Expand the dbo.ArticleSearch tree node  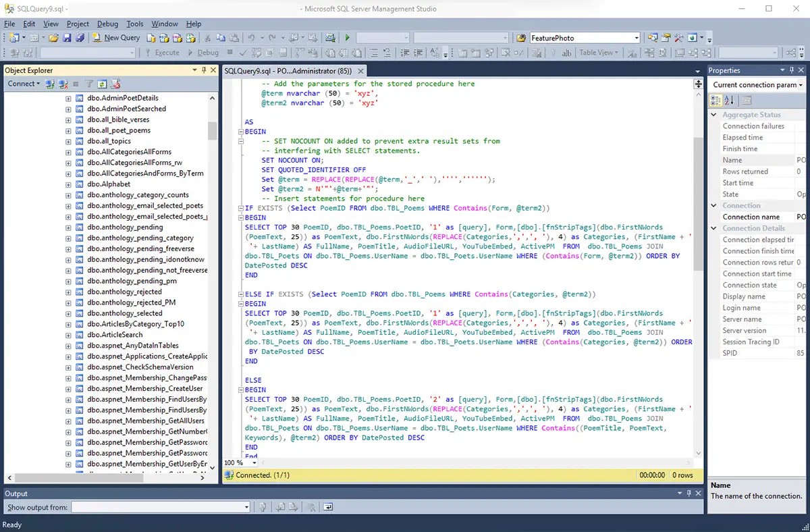(68, 335)
